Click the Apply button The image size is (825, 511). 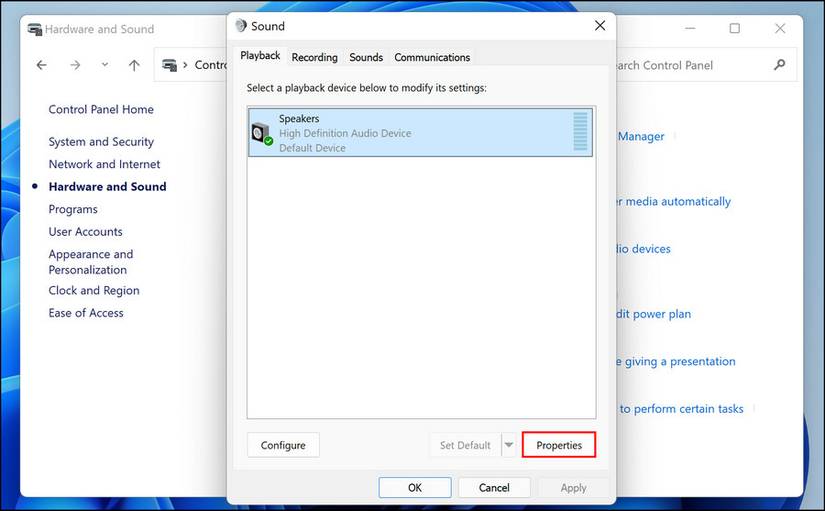574,488
